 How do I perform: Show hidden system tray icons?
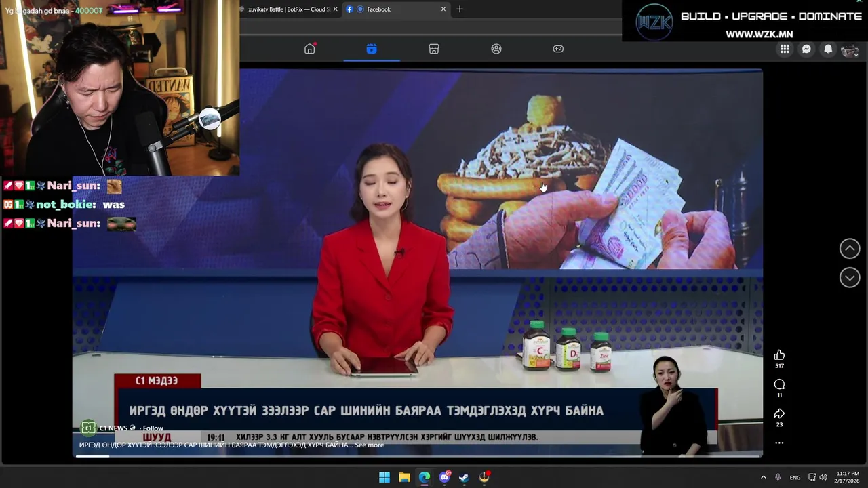coord(763,477)
